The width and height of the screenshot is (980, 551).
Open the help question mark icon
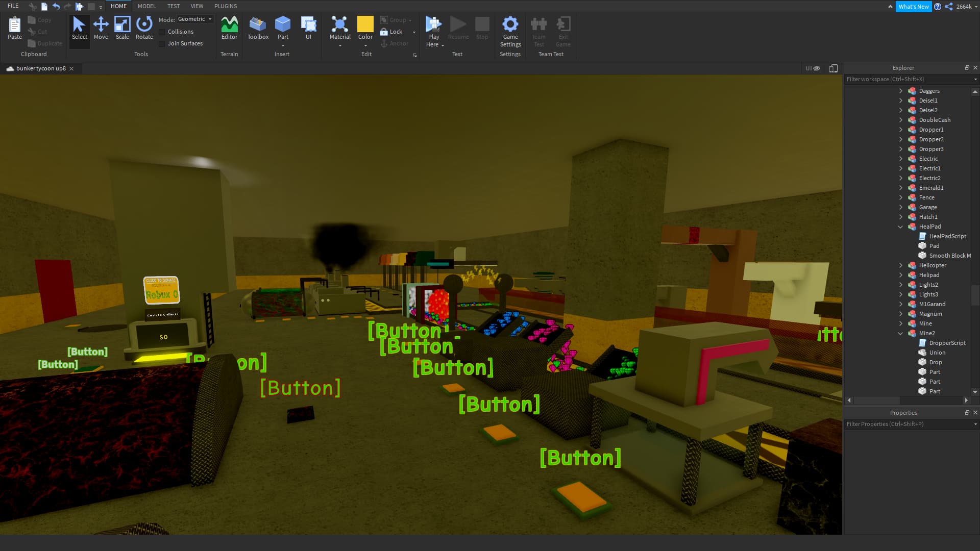pyautogui.click(x=938, y=7)
